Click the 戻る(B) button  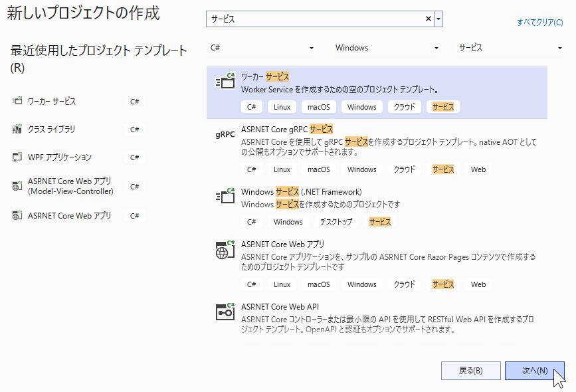(470, 371)
